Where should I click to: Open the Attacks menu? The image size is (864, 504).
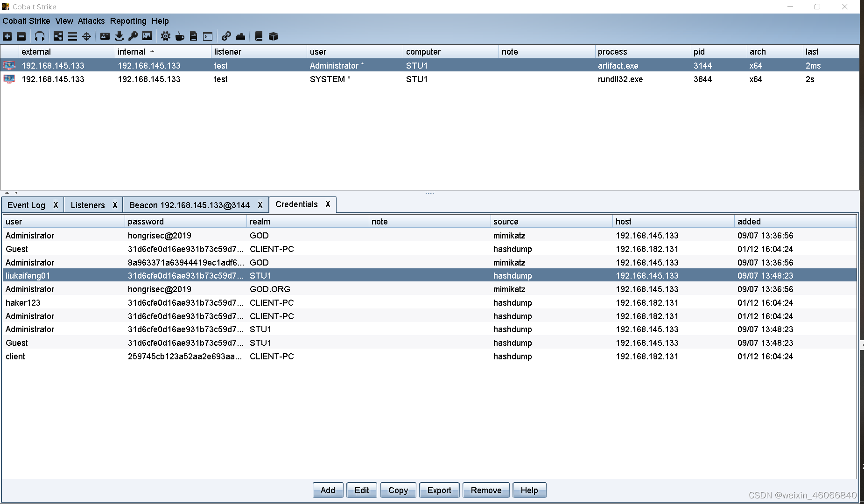[91, 21]
